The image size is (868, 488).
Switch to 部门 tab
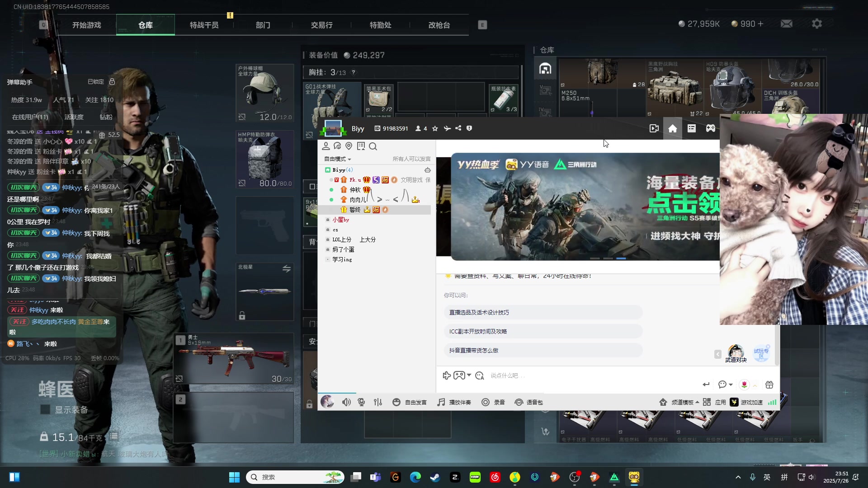263,25
